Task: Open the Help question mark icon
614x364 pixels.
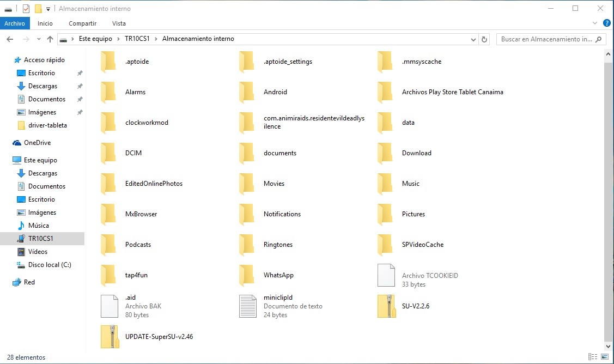Action: pos(606,23)
